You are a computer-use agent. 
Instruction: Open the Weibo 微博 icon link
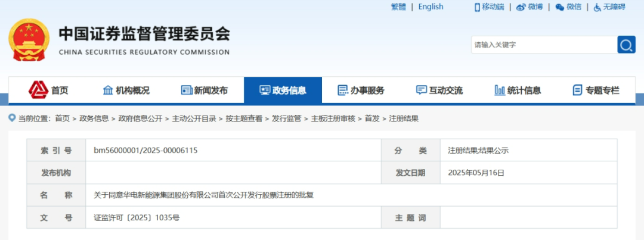(x=521, y=7)
